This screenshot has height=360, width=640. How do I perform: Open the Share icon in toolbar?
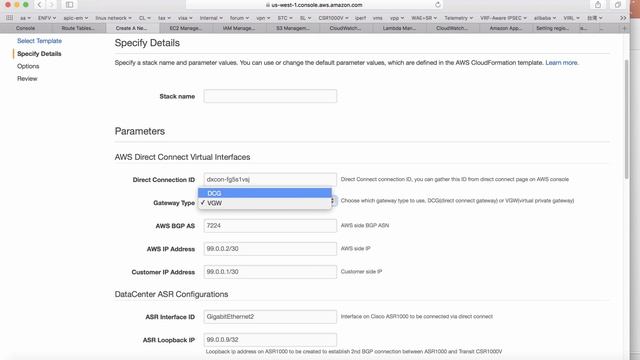tap(598, 5)
